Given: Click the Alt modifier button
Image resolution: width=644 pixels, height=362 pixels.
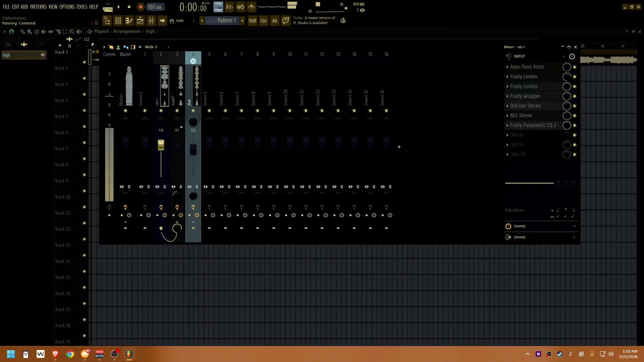Looking at the screenshot, I should 275,21.
